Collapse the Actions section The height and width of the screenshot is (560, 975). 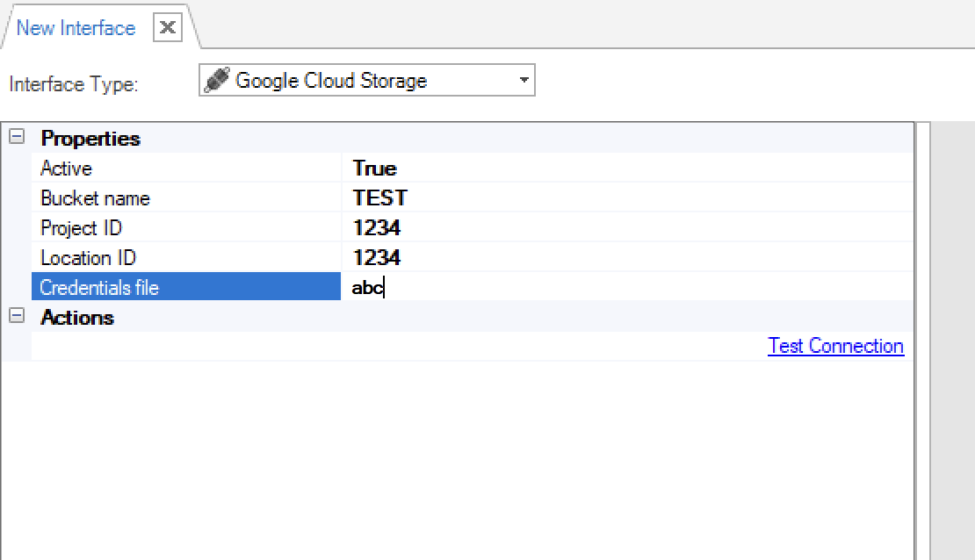point(16,316)
